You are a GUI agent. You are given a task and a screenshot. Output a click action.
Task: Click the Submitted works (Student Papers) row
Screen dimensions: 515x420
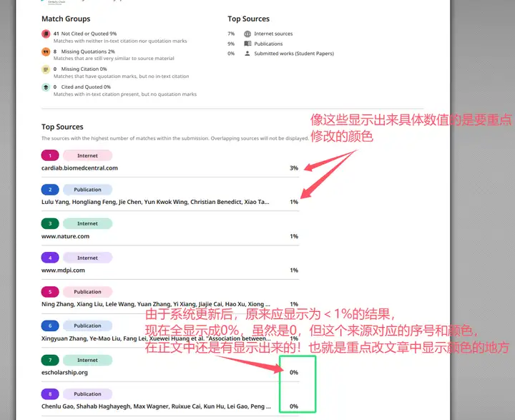pos(281,53)
